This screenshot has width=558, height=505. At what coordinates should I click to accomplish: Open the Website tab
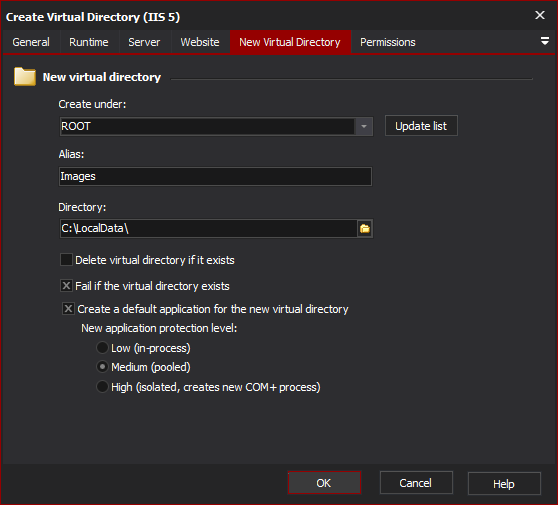[x=200, y=42]
